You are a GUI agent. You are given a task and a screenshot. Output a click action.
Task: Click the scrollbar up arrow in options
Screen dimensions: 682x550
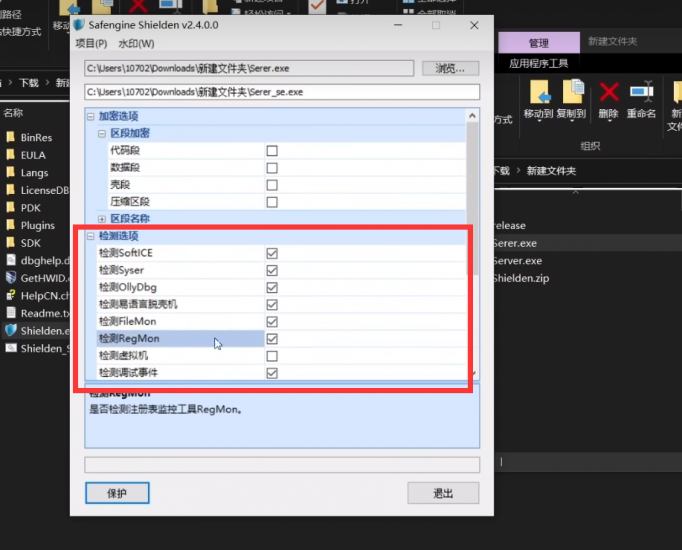(472, 116)
